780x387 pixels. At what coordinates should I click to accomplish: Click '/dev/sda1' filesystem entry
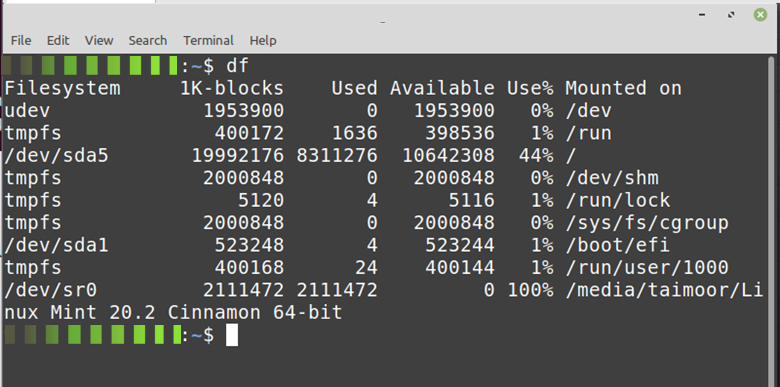pyautogui.click(x=56, y=245)
